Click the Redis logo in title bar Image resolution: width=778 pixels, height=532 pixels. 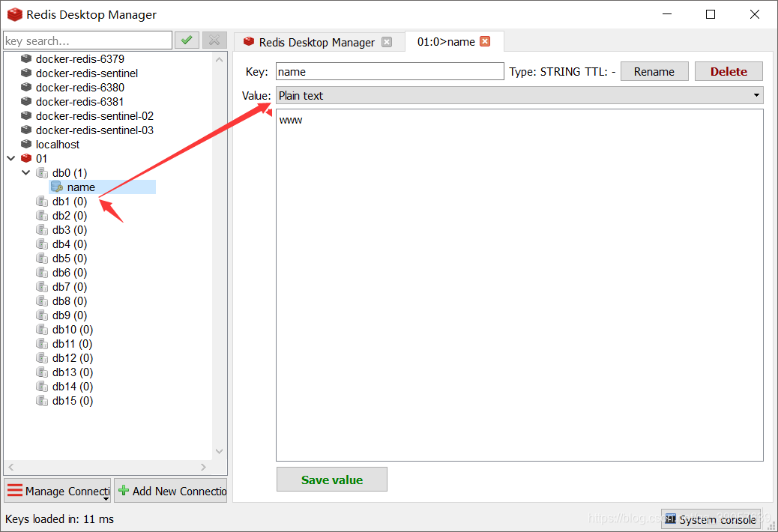click(x=15, y=14)
